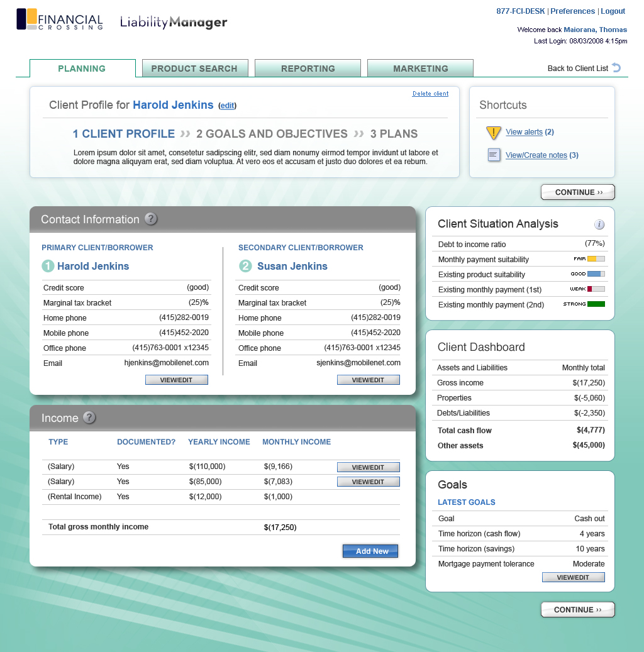
Task: Click the secondary borrower number 2 badge
Action: [245, 267]
